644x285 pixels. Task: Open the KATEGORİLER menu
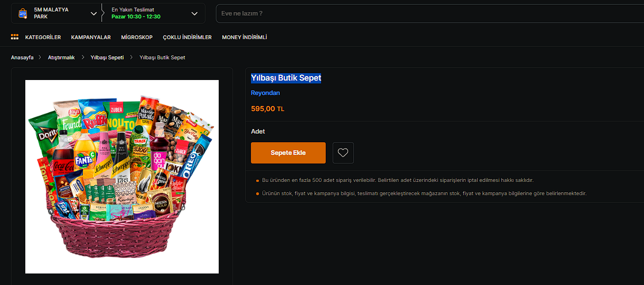[43, 37]
